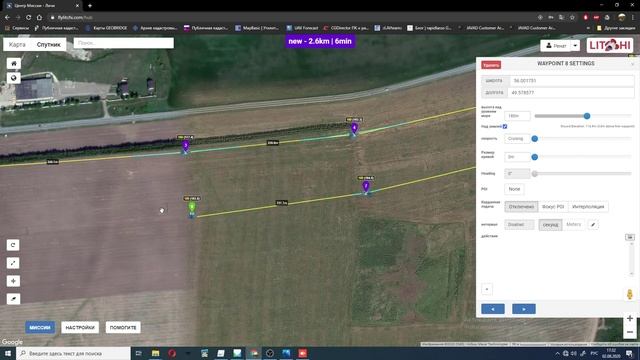Open the ПОМОГИТЕ menu
The width and height of the screenshot is (640, 360).
click(123, 327)
